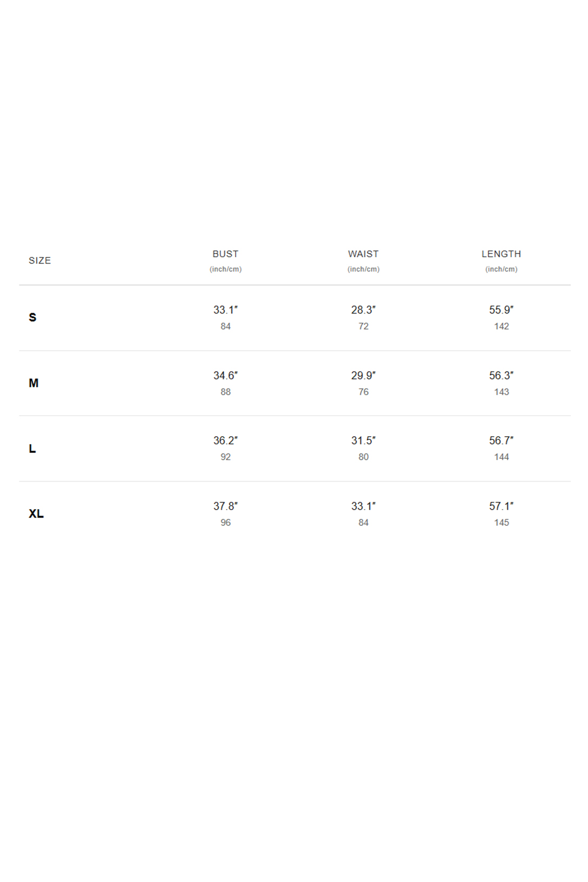Viewport: 588px width, 882px height.
Task: Select the 36.2" bust measurement
Action: tap(225, 440)
